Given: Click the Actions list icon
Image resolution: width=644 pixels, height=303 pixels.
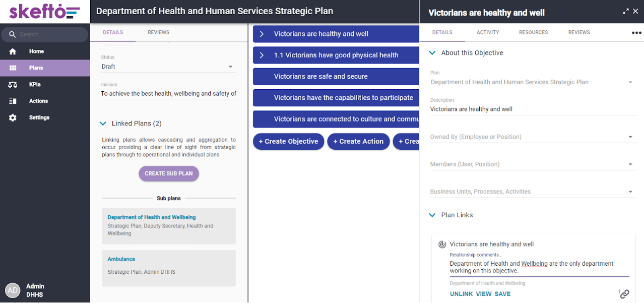Looking at the screenshot, I should click(x=13, y=101).
